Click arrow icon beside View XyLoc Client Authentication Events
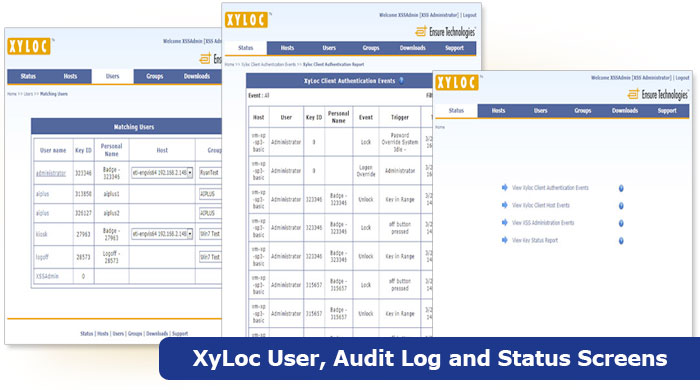700x390 pixels. point(504,187)
